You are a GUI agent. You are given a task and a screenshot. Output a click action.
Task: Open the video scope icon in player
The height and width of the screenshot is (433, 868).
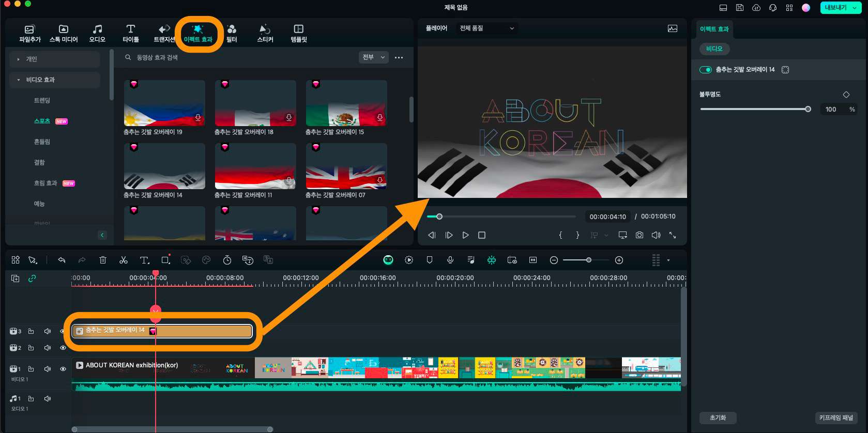673,28
